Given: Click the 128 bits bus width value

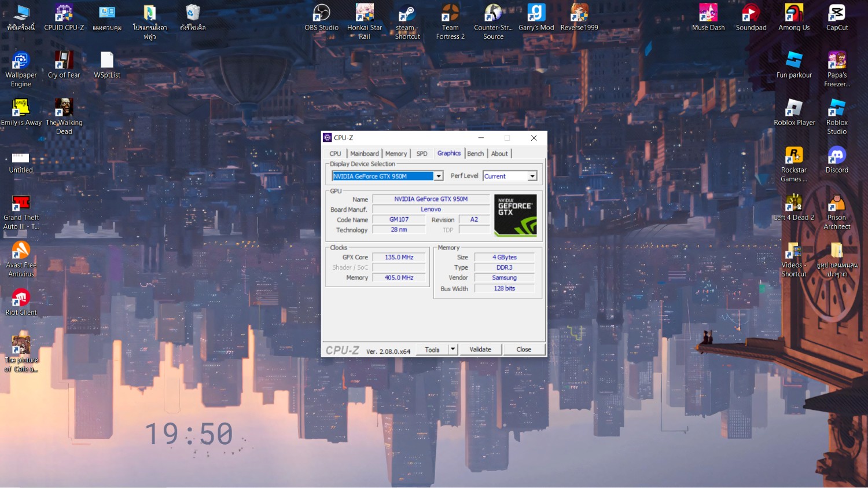Looking at the screenshot, I should pos(505,288).
